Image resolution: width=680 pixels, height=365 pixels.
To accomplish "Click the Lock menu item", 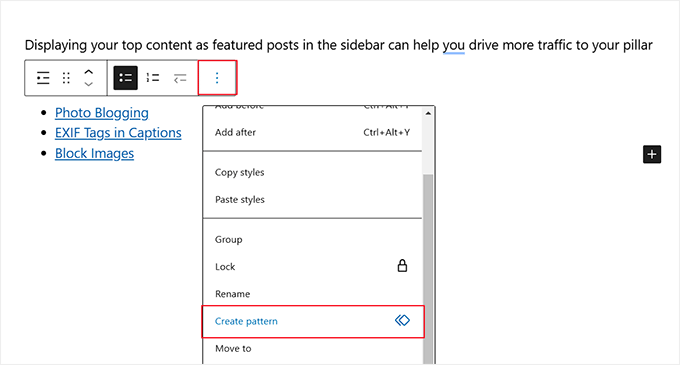I will [x=312, y=267].
